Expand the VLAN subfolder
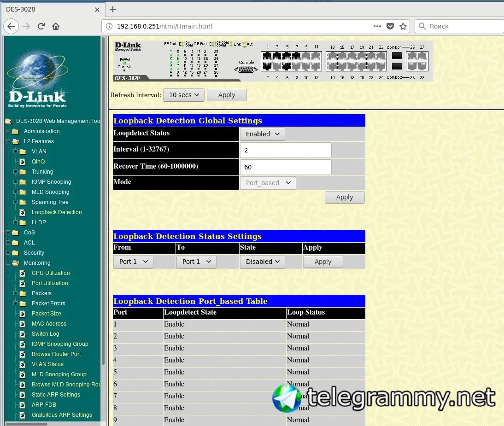The width and height of the screenshot is (504, 426). 15,152
